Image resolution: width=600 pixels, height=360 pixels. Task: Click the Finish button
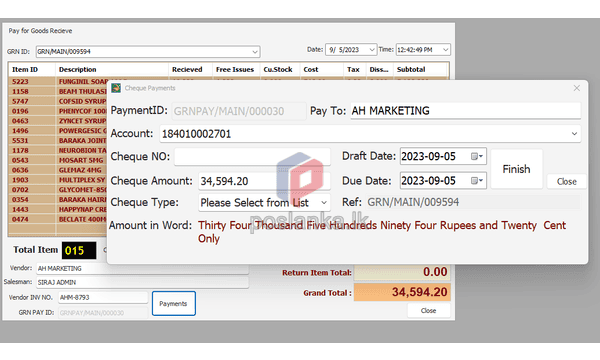coord(516,169)
